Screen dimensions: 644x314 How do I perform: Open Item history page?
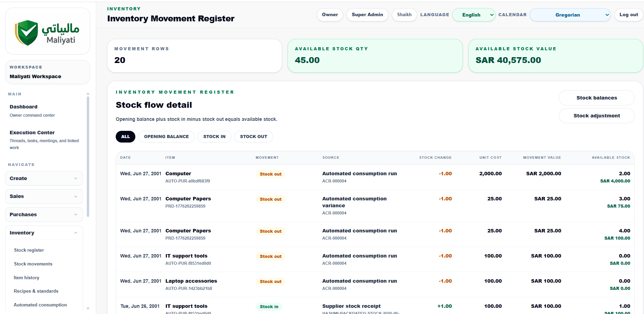(x=27, y=278)
